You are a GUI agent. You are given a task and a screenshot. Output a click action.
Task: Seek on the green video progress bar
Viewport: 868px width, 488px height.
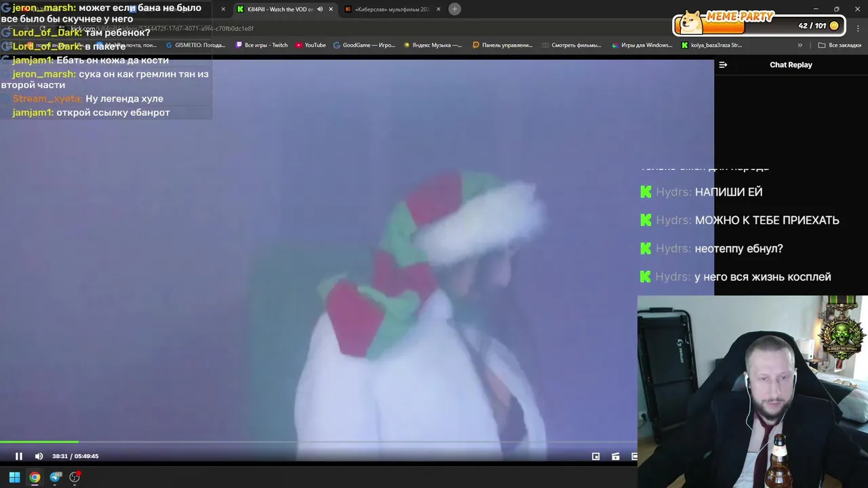[39, 442]
